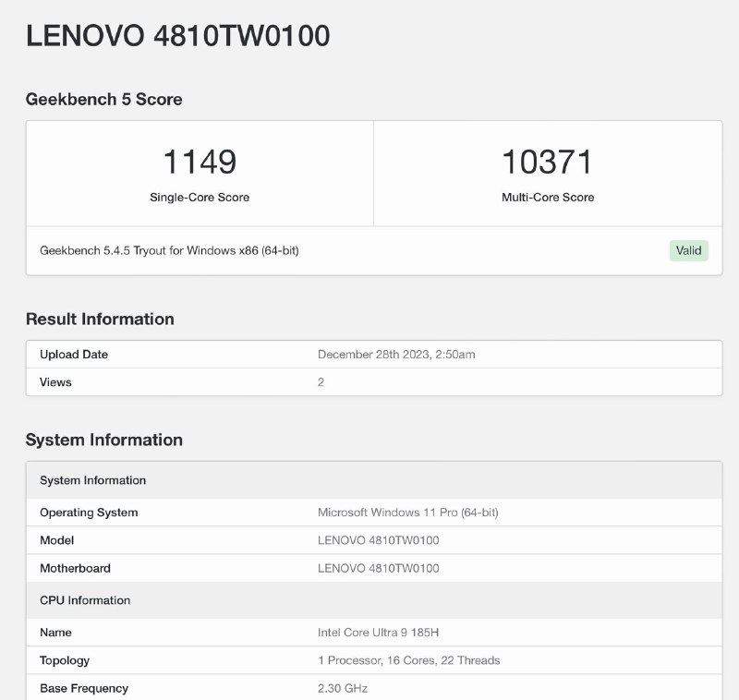This screenshot has width=739, height=700.
Task: Select the Result Information heading
Action: tap(100, 319)
